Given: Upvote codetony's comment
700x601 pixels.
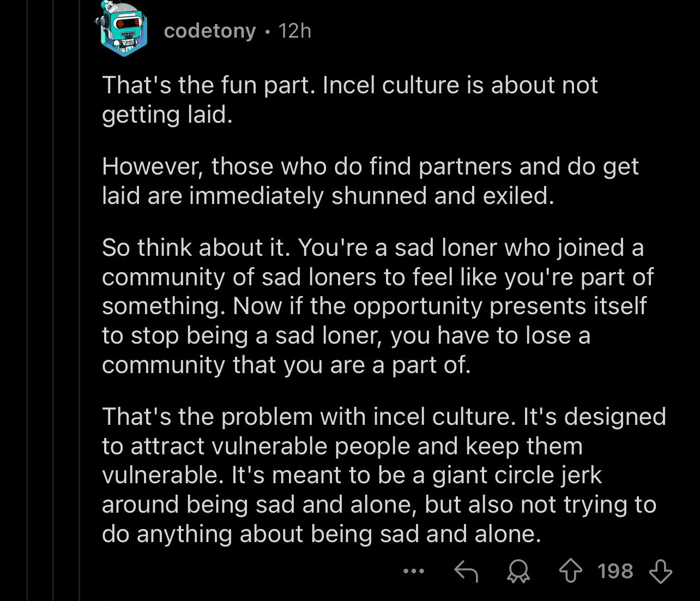Looking at the screenshot, I should [570, 572].
